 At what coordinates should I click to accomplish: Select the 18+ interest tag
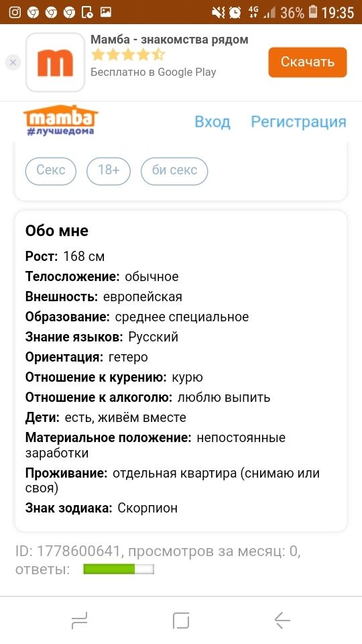109,171
